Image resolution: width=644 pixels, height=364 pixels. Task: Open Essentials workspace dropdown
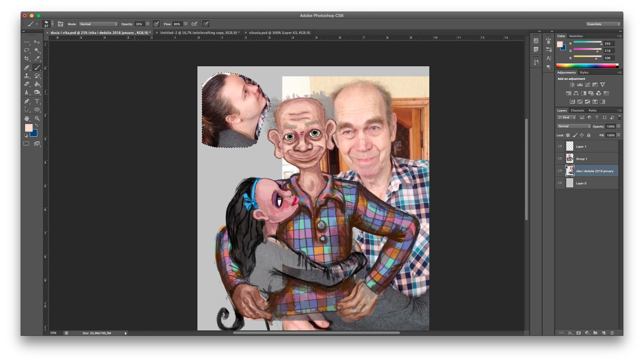tap(603, 24)
